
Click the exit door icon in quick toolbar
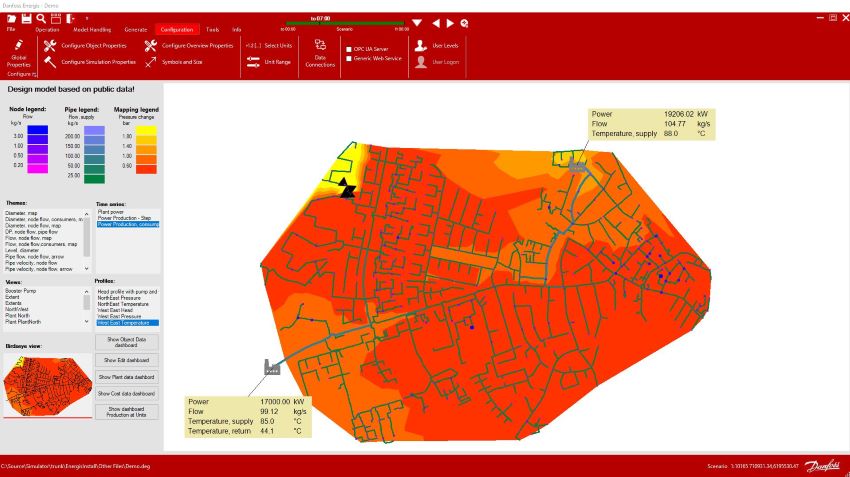[70, 18]
